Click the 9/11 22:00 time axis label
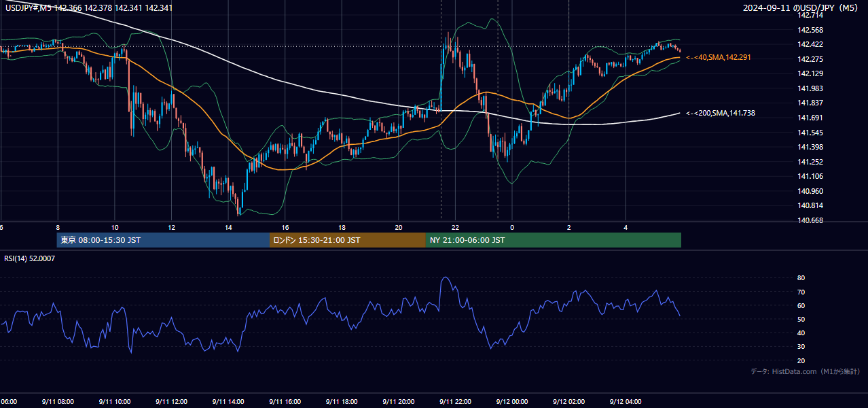The width and height of the screenshot is (868, 408). coord(455,401)
